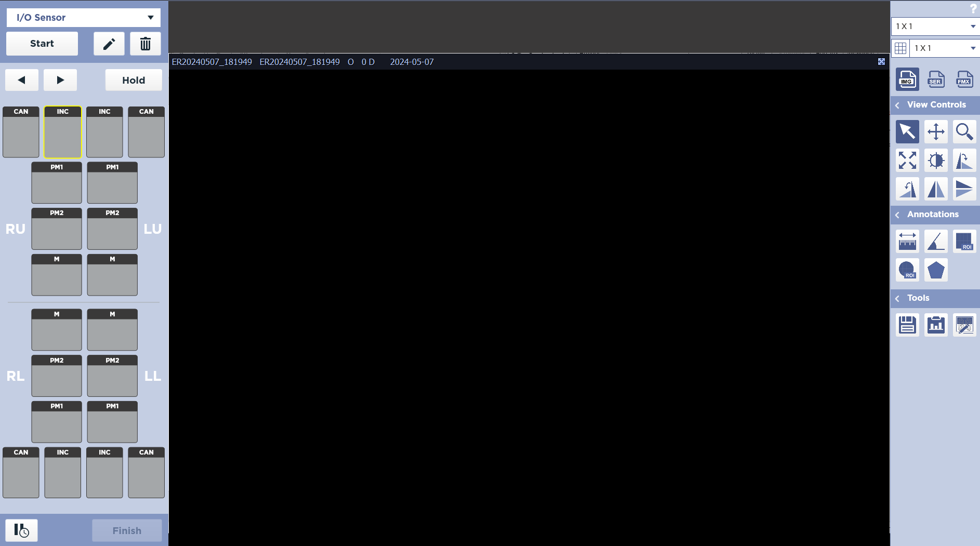Click the Hold button
The height and width of the screenshot is (546, 980).
tap(134, 81)
